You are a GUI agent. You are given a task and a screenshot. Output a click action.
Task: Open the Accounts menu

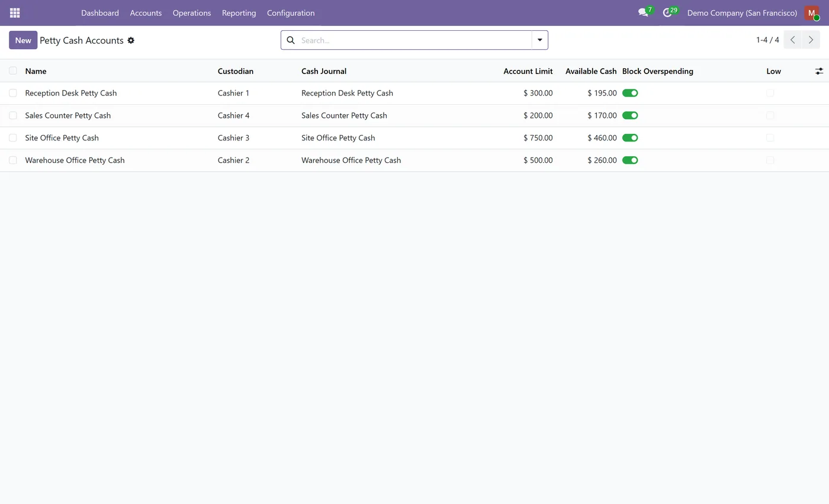(x=146, y=13)
